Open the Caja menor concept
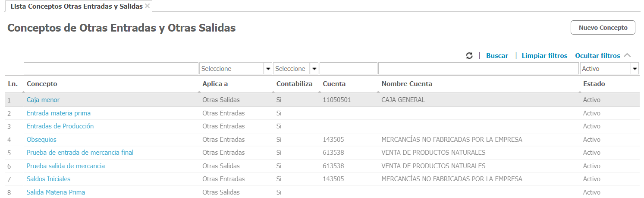The width and height of the screenshot is (644, 198). point(43,100)
